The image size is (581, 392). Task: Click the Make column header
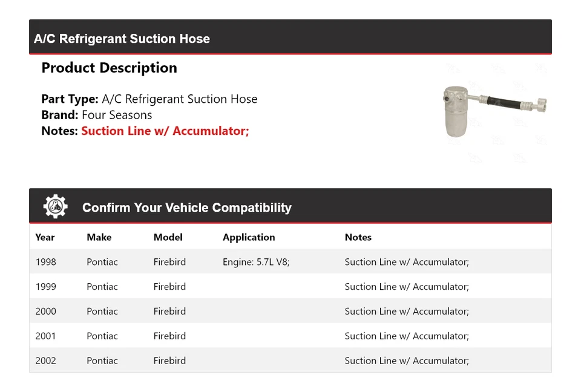click(99, 237)
